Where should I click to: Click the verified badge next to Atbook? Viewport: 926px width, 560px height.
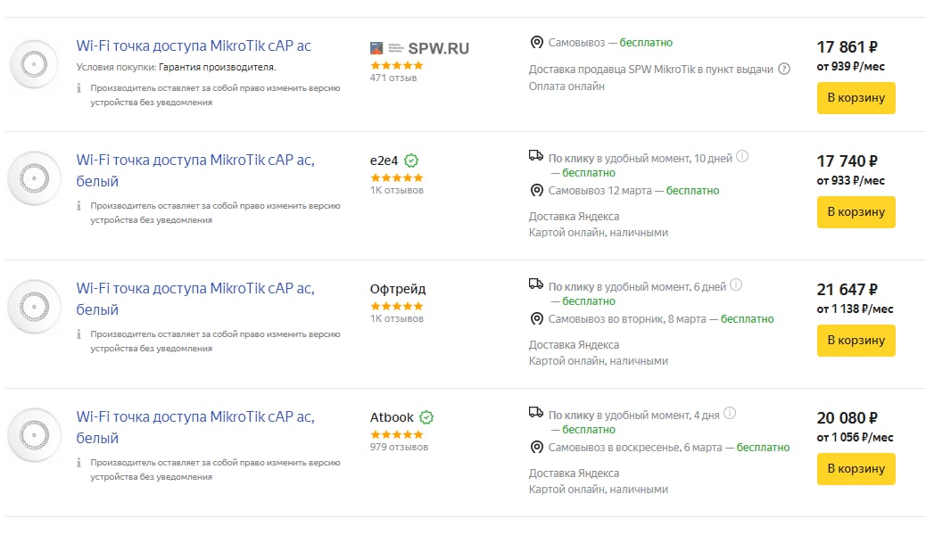click(x=426, y=418)
